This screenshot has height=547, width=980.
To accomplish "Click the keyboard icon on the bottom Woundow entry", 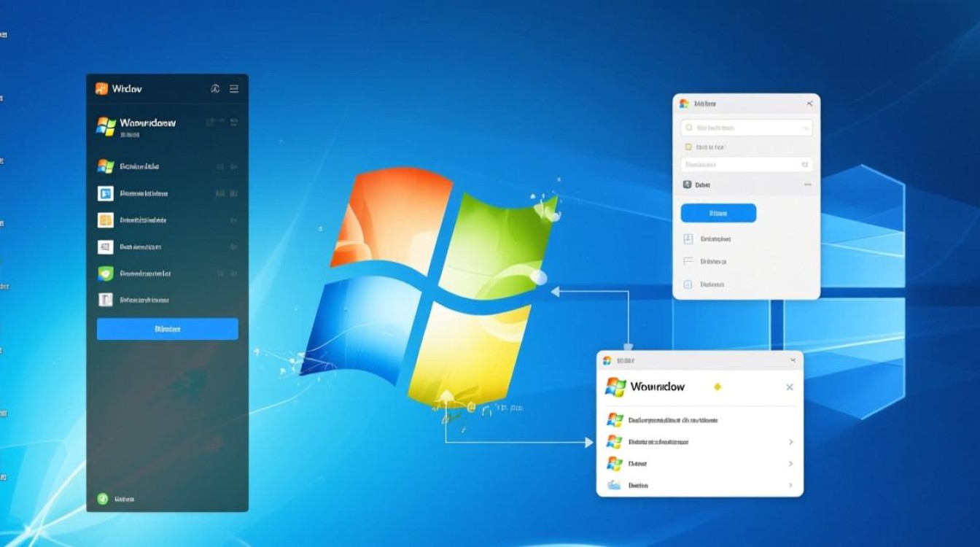I will click(613, 484).
